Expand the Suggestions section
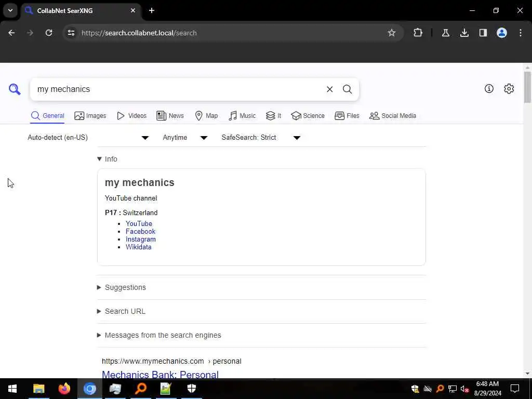 point(122,287)
